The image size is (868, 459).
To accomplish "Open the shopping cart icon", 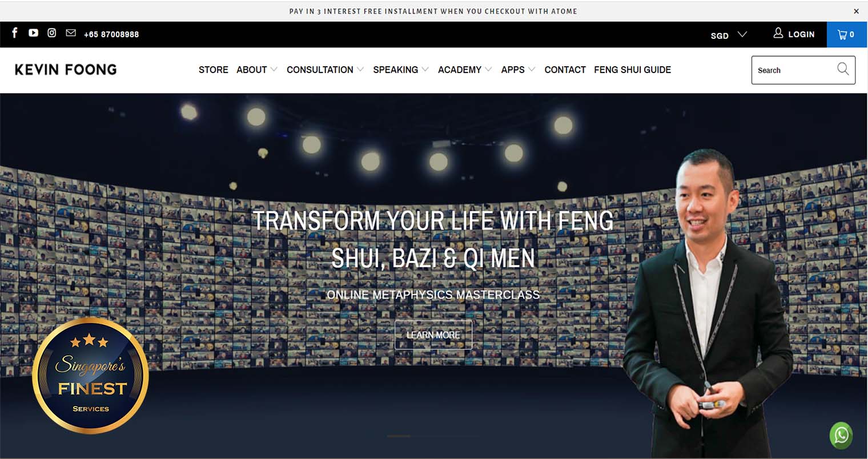I will tap(846, 34).
